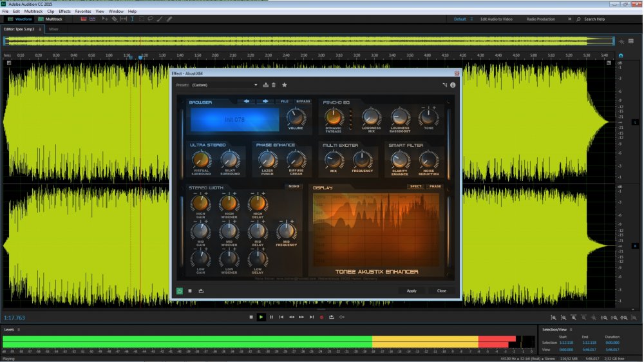Edit the Selection Start time value

566,343
